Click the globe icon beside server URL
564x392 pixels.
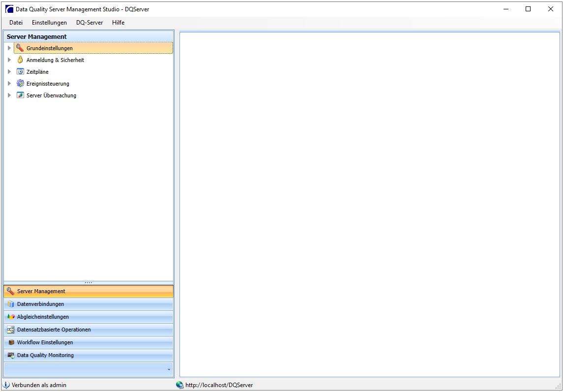point(180,385)
